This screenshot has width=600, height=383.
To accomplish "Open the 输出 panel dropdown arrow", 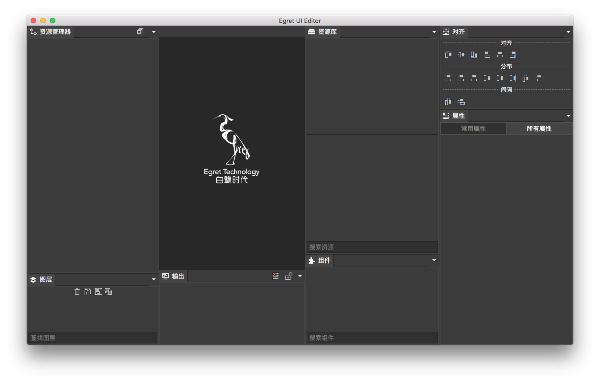I will coord(300,276).
